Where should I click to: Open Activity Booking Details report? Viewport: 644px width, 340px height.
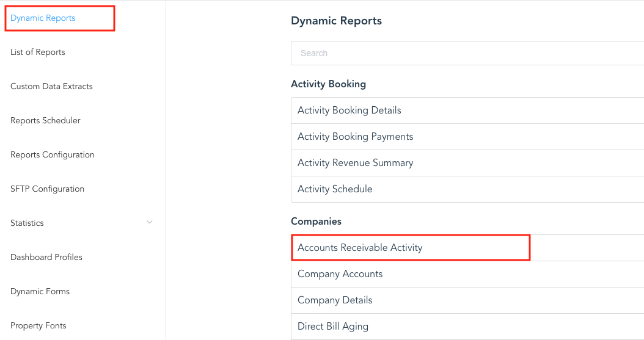[x=349, y=110]
